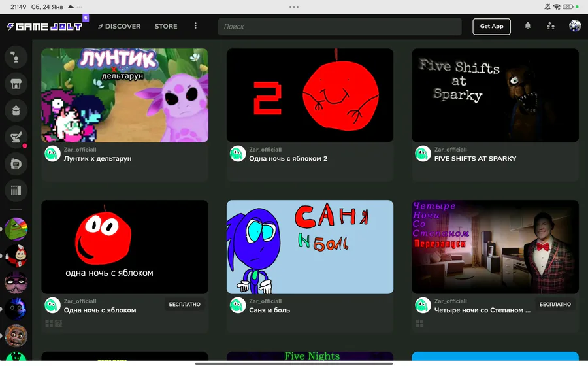Open the Five Nights thumbnail at bottom
The height and width of the screenshot is (368, 588).
coord(310,356)
